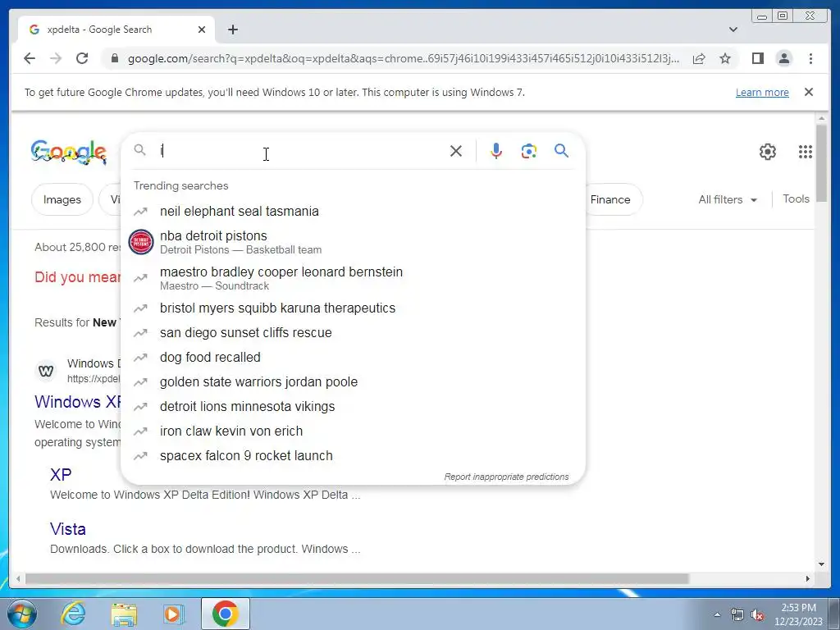Pick san diego sunset cliffs rescue
Viewport: 840px width, 630px height.
[x=353, y=333]
